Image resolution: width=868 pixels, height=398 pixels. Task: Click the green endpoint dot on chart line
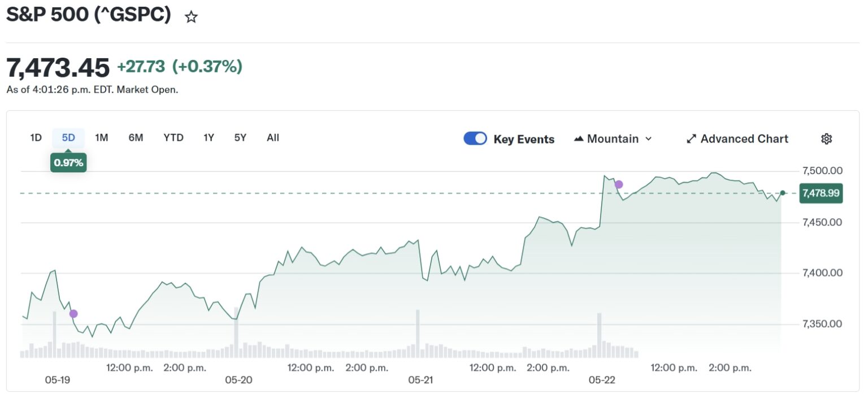(782, 193)
